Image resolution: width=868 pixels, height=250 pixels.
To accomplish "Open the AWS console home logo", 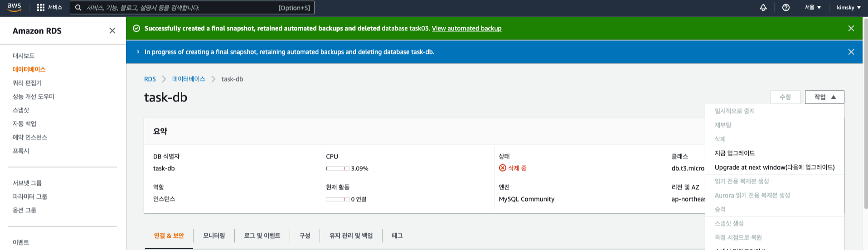I will click(x=15, y=7).
